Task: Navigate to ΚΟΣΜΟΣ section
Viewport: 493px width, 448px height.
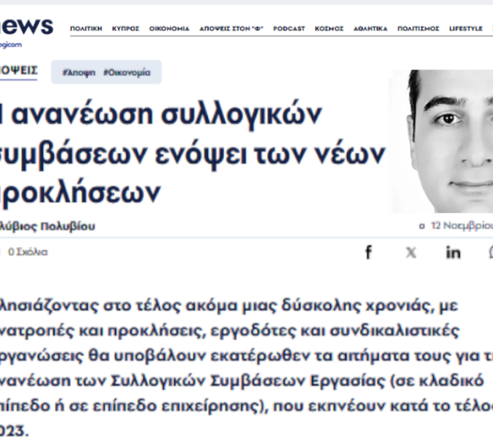Action: 329,29
